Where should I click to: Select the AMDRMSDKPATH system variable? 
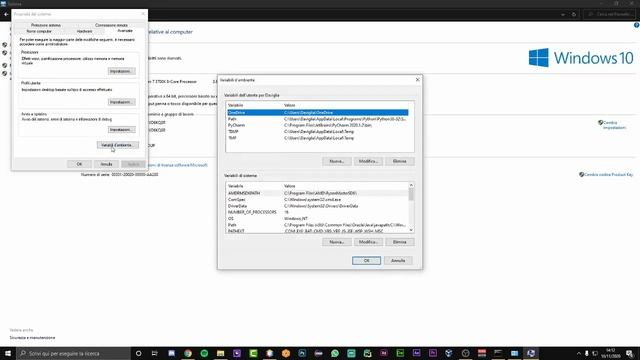(x=318, y=193)
